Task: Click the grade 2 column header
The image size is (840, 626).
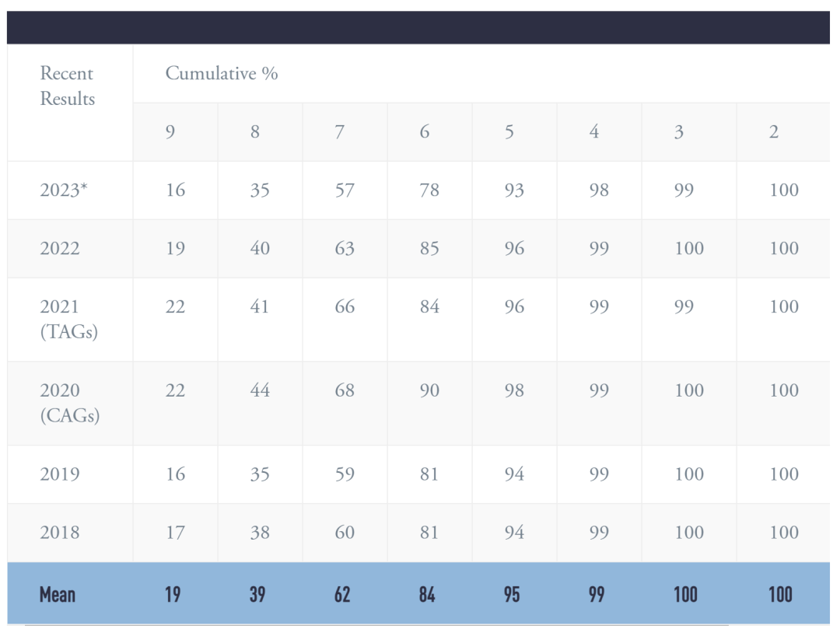Action: [x=783, y=131]
